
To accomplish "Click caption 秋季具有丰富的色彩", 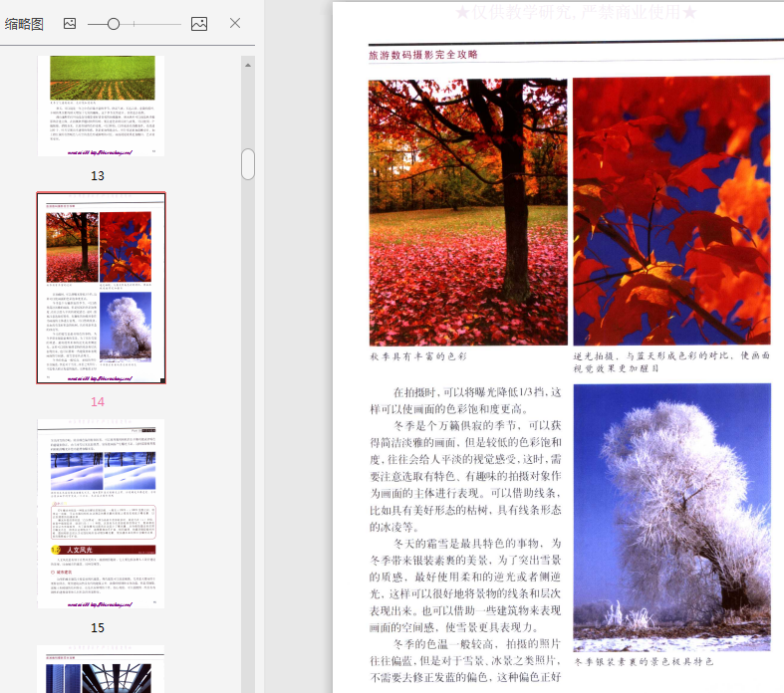I will pos(418,356).
